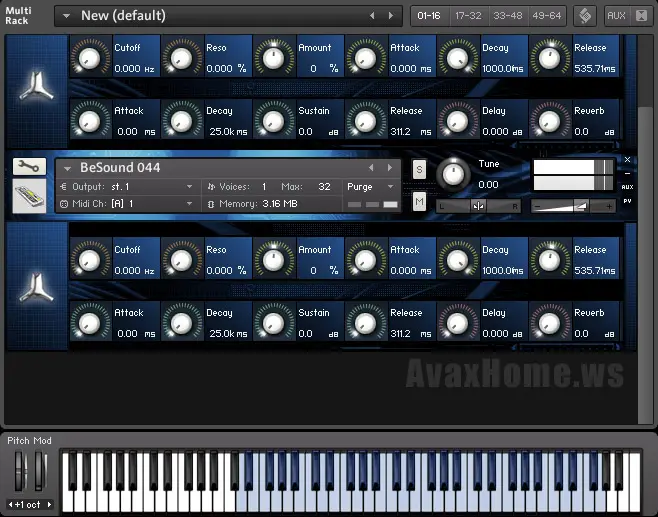Viewport: 658px width, 517px height.
Task: Go to next multi with right arrow
Action: [391, 16]
